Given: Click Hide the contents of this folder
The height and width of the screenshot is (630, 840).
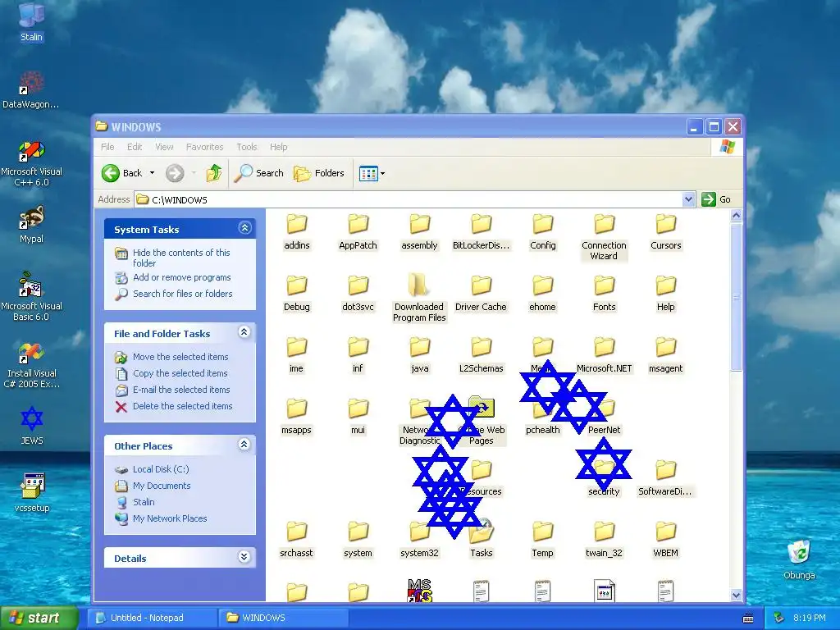Looking at the screenshot, I should [x=181, y=258].
